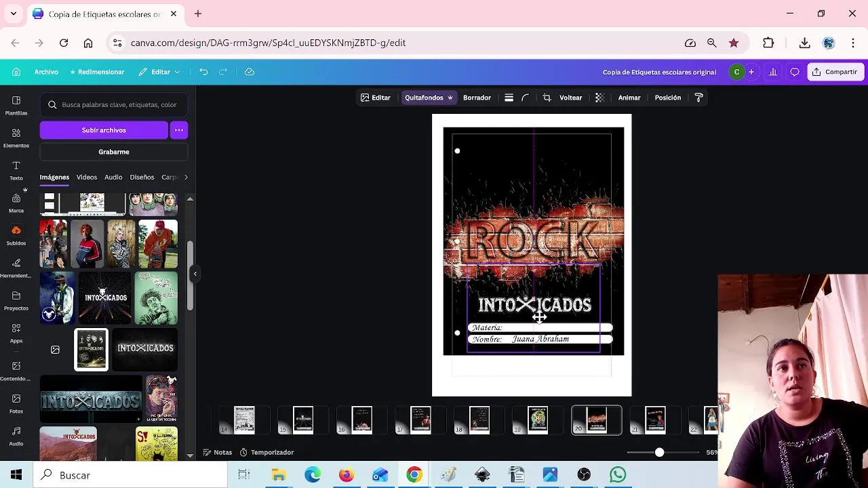Expand the browser tab search dropdown
This screenshot has height=488, width=868.
click(x=14, y=14)
